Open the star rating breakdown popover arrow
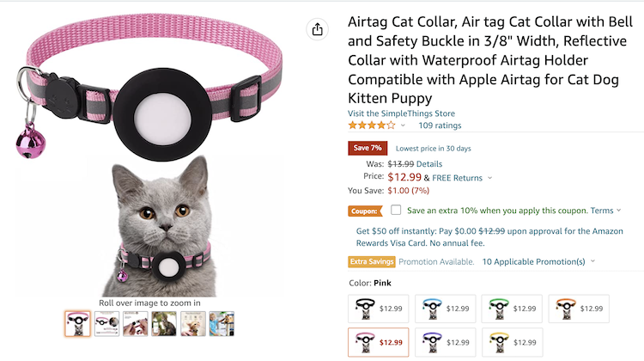Screen dimensions: 644x361 pyautogui.click(x=403, y=125)
